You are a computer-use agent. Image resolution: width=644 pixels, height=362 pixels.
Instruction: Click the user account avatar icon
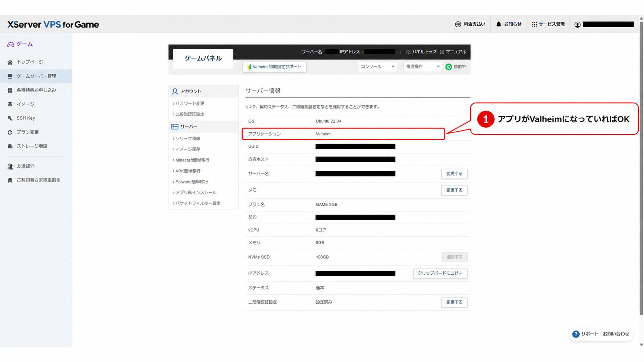(577, 25)
